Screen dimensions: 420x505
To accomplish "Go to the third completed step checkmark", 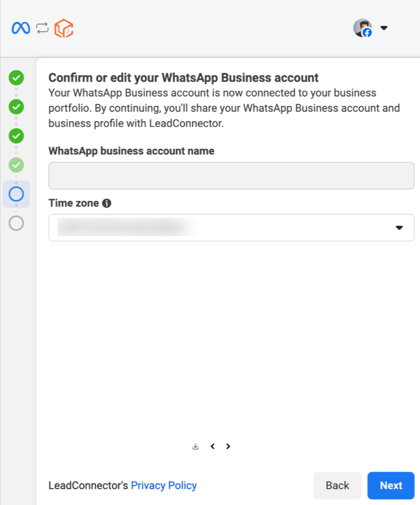I will [x=16, y=136].
